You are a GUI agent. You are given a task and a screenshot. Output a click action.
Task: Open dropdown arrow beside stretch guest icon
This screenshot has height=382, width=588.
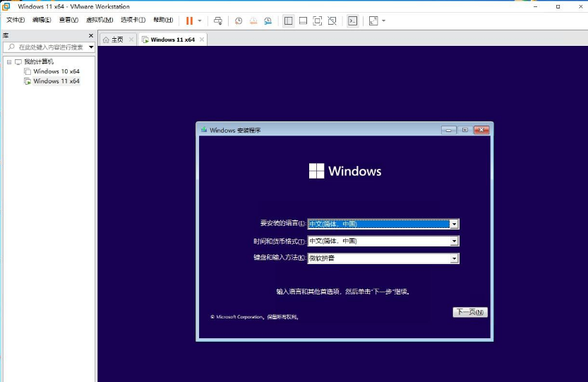(x=383, y=20)
